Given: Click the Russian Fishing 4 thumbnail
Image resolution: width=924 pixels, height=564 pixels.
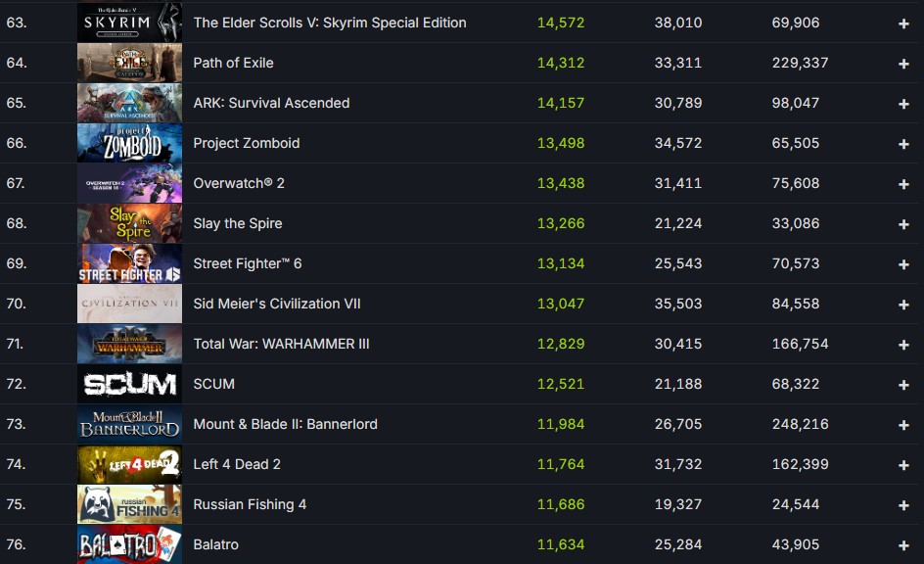Looking at the screenshot, I should click(129, 504).
